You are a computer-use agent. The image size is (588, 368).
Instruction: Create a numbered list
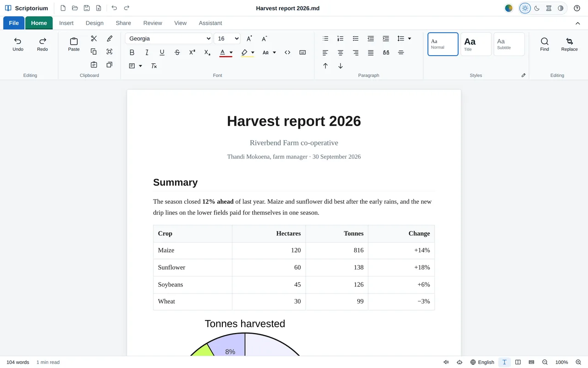click(x=340, y=39)
